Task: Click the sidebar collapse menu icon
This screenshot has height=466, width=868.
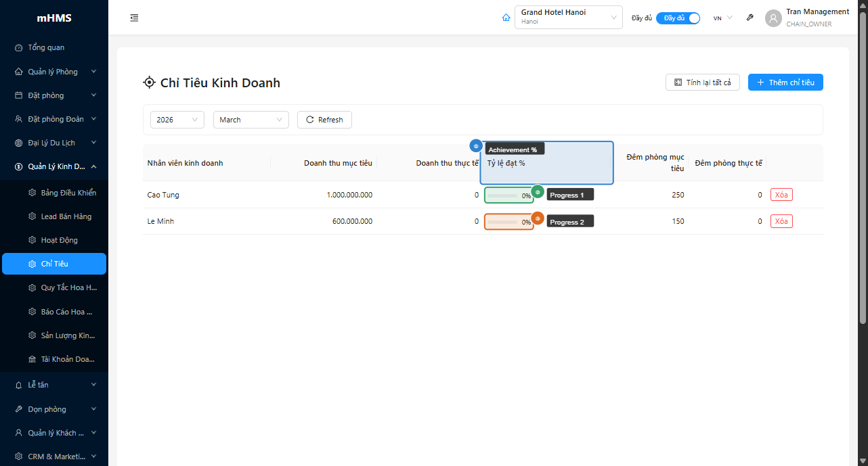Action: [134, 18]
